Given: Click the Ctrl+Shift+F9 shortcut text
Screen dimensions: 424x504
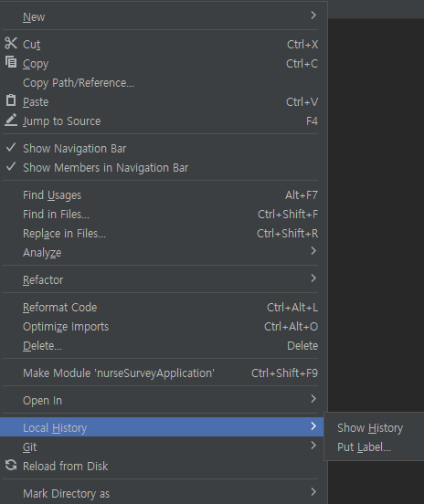Looking at the screenshot, I should (284, 373).
